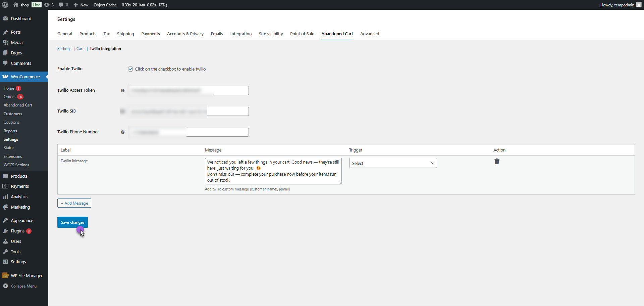Open the Emails tab
The image size is (644, 306).
coord(217,34)
